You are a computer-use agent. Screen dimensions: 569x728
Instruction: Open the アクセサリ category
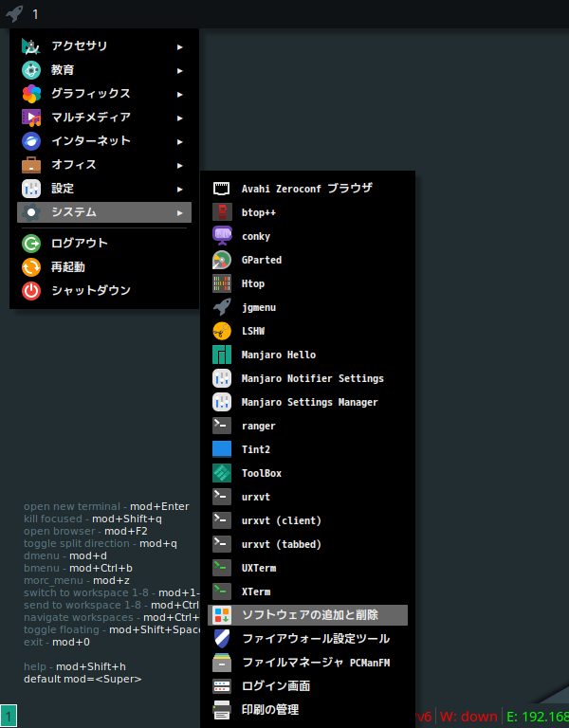(104, 45)
